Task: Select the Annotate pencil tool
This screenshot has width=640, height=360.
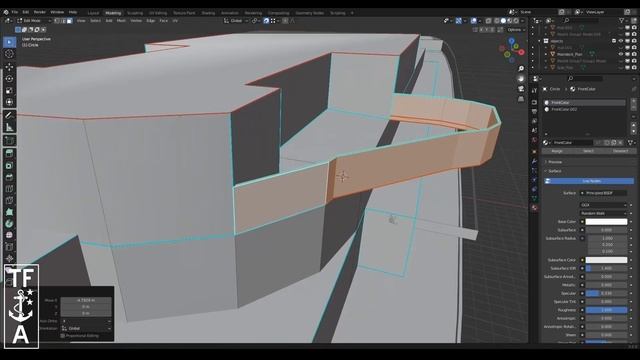Action: click(9, 116)
